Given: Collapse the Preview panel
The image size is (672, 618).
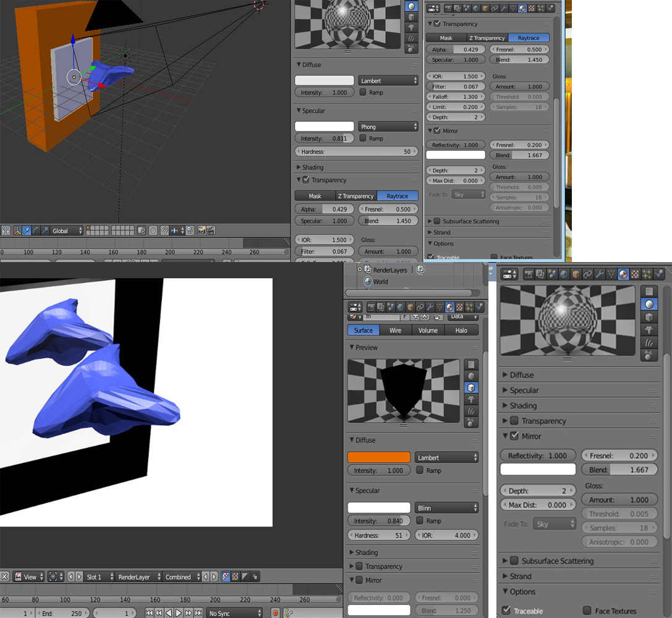Looking at the screenshot, I should [352, 348].
